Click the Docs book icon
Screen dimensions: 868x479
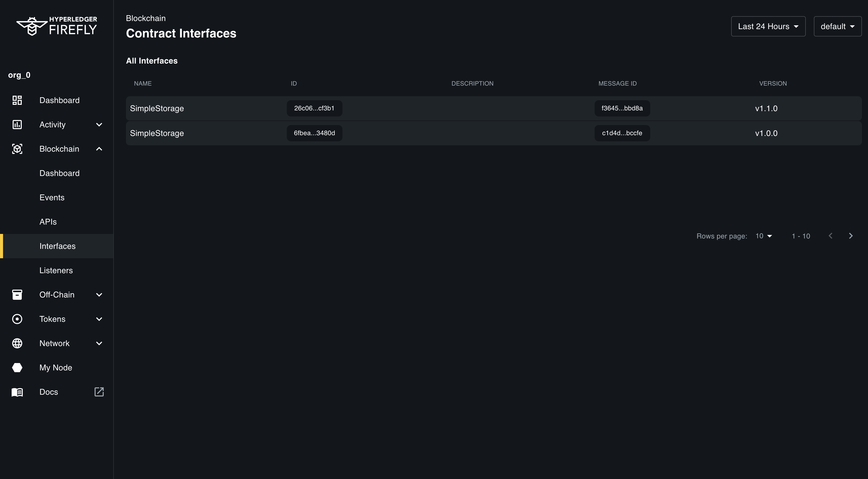pyautogui.click(x=17, y=392)
